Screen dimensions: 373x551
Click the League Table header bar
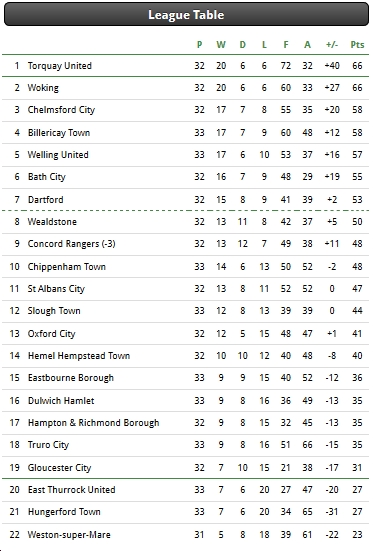(186, 14)
